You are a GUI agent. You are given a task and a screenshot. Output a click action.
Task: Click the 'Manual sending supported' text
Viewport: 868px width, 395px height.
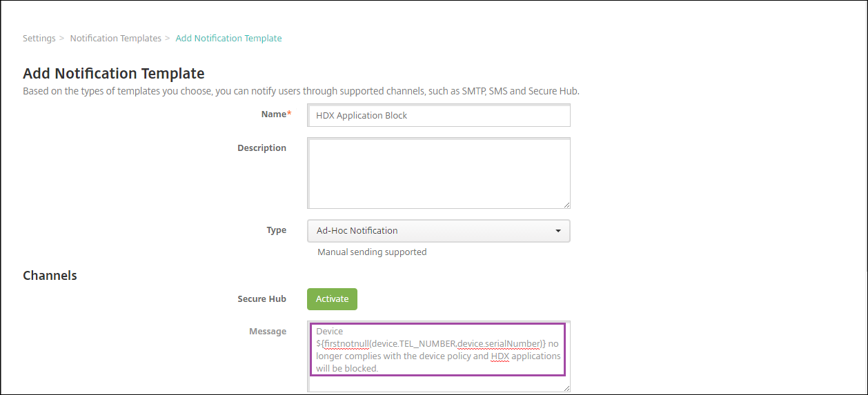click(372, 252)
